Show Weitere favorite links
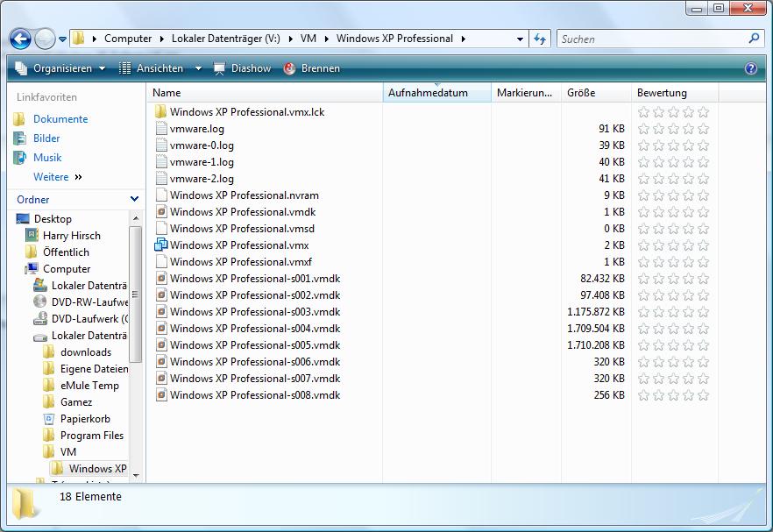Viewport: 773px width, 532px height. pos(57,176)
